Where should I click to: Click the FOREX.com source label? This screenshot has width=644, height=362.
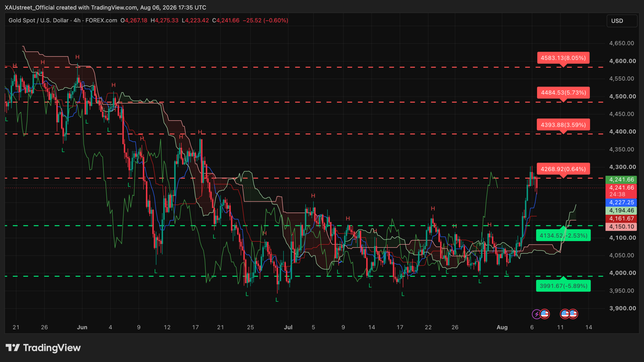tap(101, 20)
